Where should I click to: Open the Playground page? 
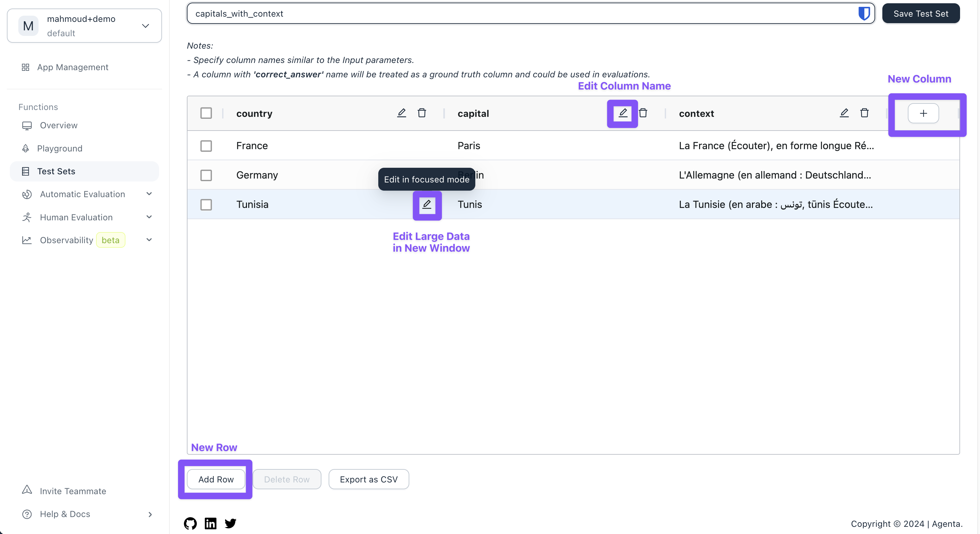(85, 148)
